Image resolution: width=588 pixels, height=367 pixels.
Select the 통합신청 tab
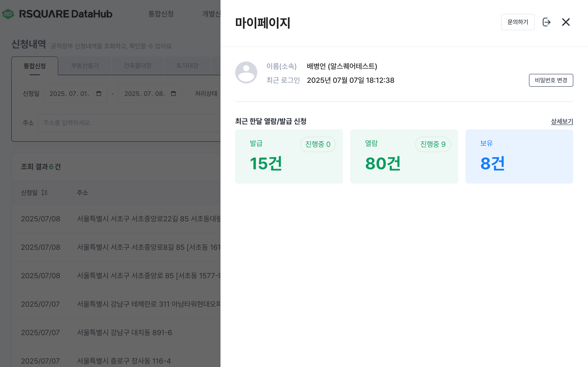point(35,66)
